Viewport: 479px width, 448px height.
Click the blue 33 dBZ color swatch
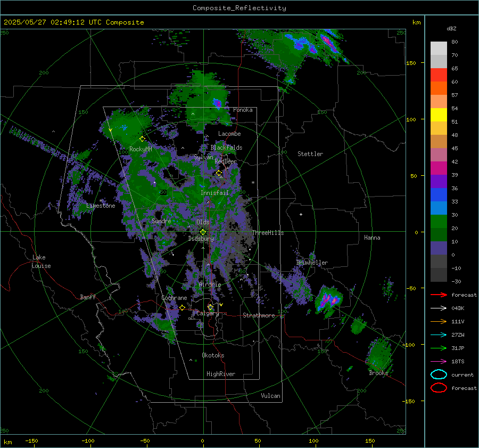(x=439, y=195)
